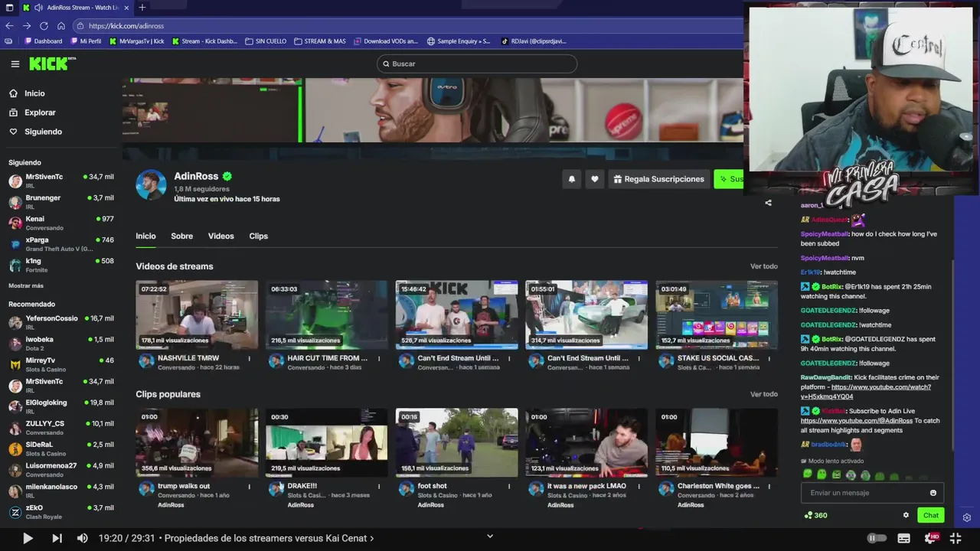The image size is (980, 551).
Task: Click the 360 channel points icon
Action: (808, 515)
